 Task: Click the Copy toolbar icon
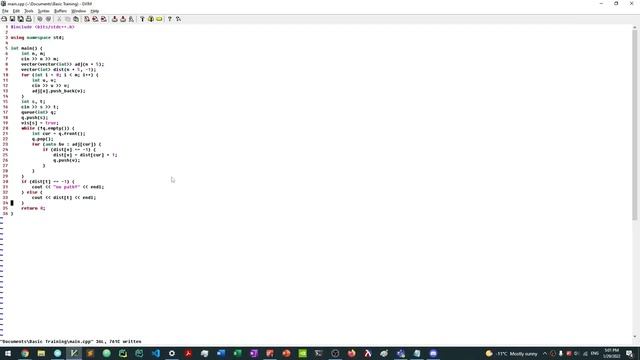click(68, 19)
